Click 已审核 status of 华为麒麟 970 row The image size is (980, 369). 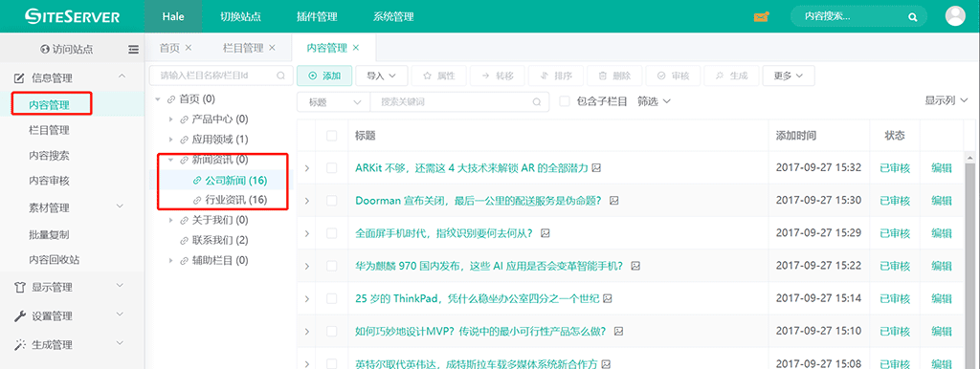[x=895, y=266]
